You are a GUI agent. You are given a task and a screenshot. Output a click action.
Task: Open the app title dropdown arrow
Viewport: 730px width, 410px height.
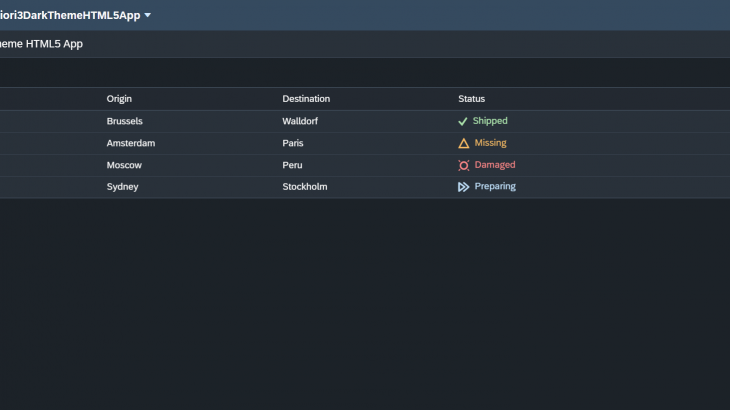click(148, 15)
